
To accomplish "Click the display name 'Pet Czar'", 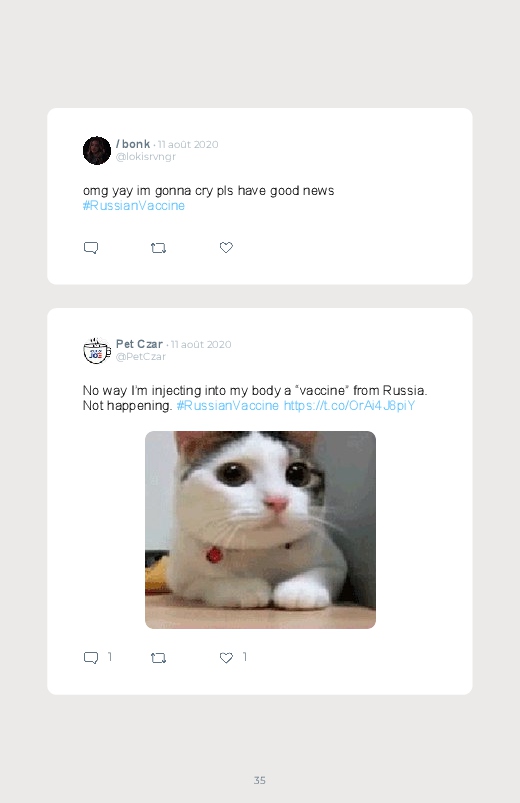I will pos(139,344).
